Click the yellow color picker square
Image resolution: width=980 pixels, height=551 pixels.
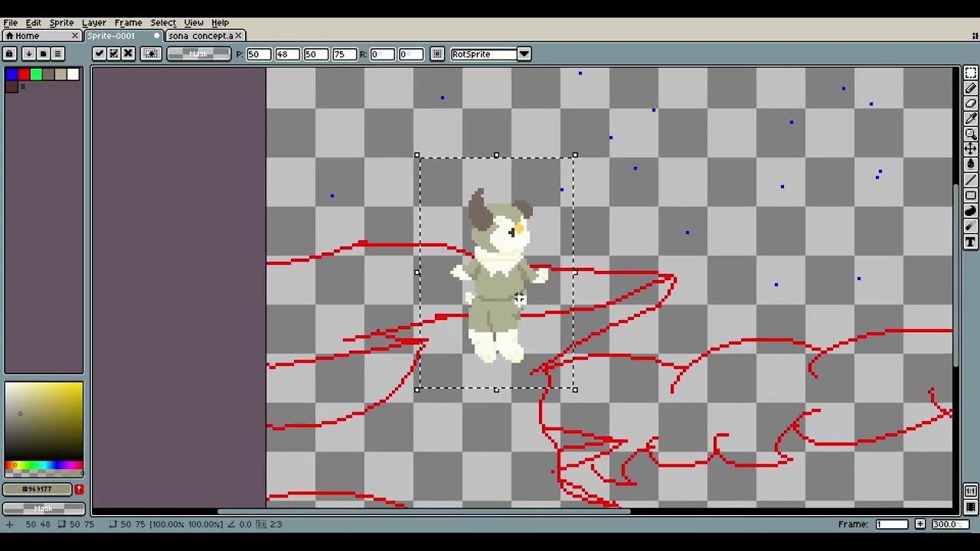(44, 421)
